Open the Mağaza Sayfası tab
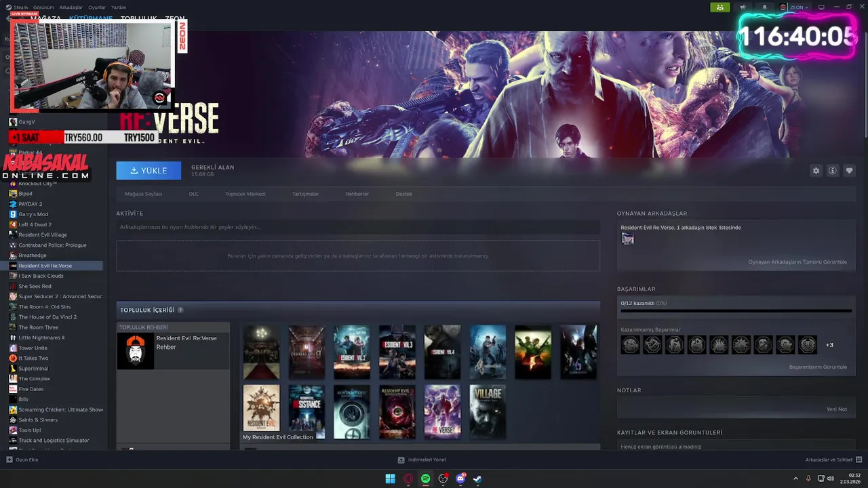 pos(143,194)
